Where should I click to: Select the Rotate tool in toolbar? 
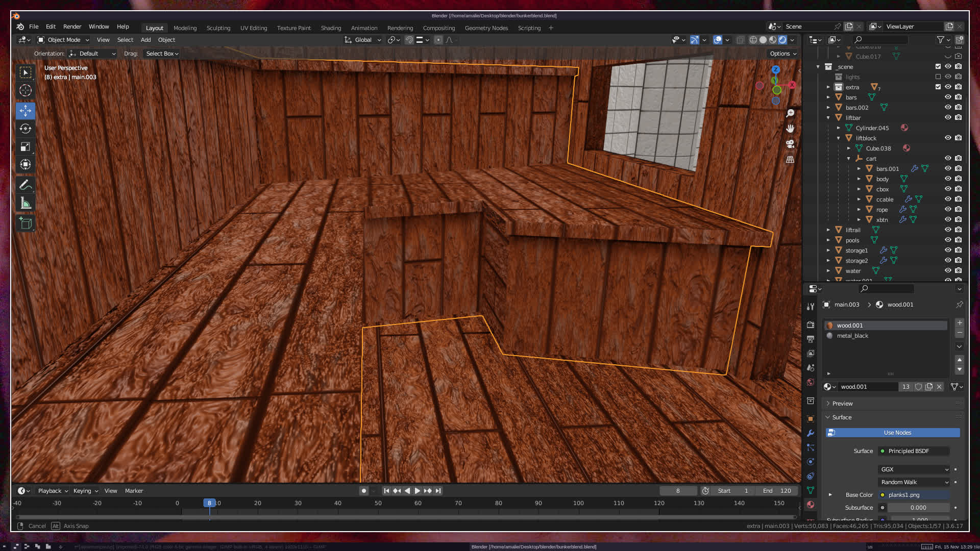coord(26,129)
